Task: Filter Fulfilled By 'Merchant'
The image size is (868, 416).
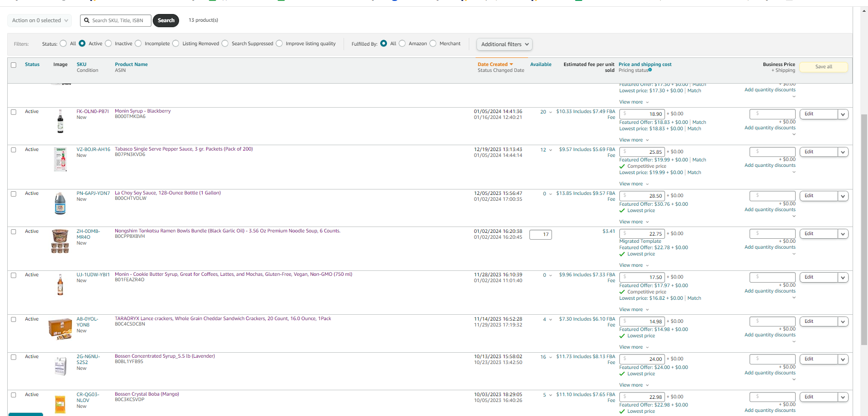Action: [433, 43]
